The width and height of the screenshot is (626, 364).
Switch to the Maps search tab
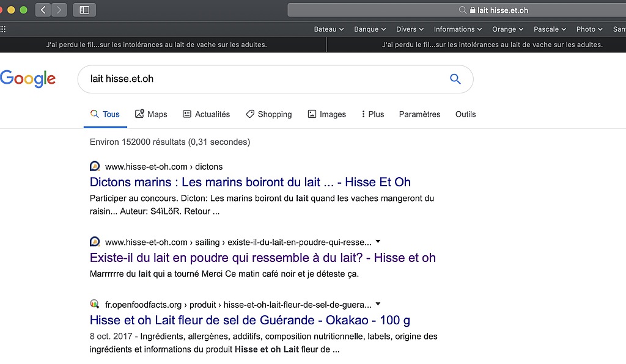[x=152, y=114]
